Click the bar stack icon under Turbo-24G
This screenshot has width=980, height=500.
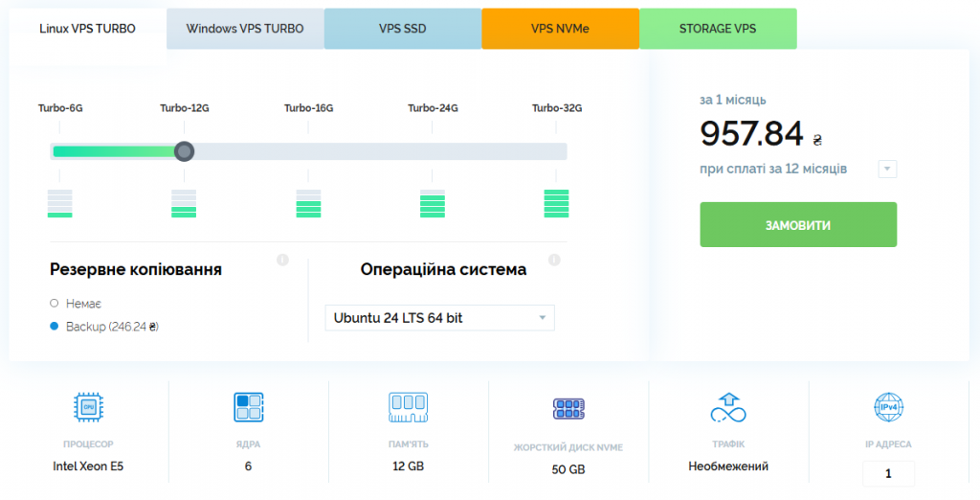[433, 203]
